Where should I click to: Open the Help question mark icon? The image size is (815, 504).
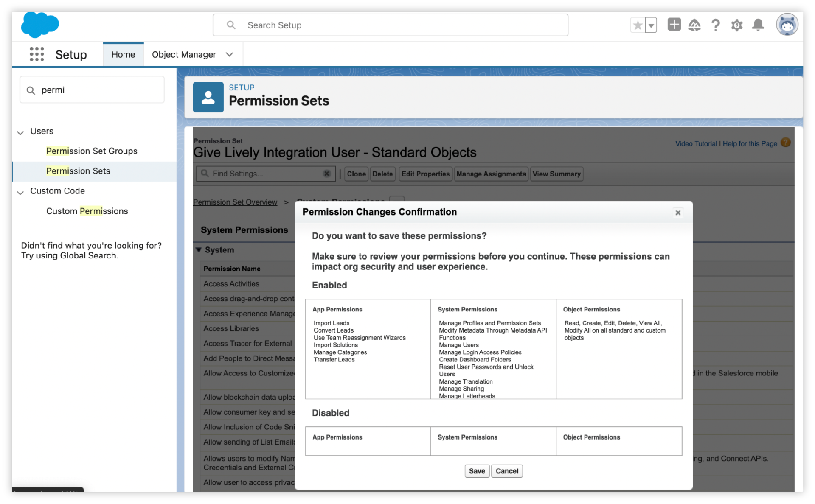click(716, 25)
